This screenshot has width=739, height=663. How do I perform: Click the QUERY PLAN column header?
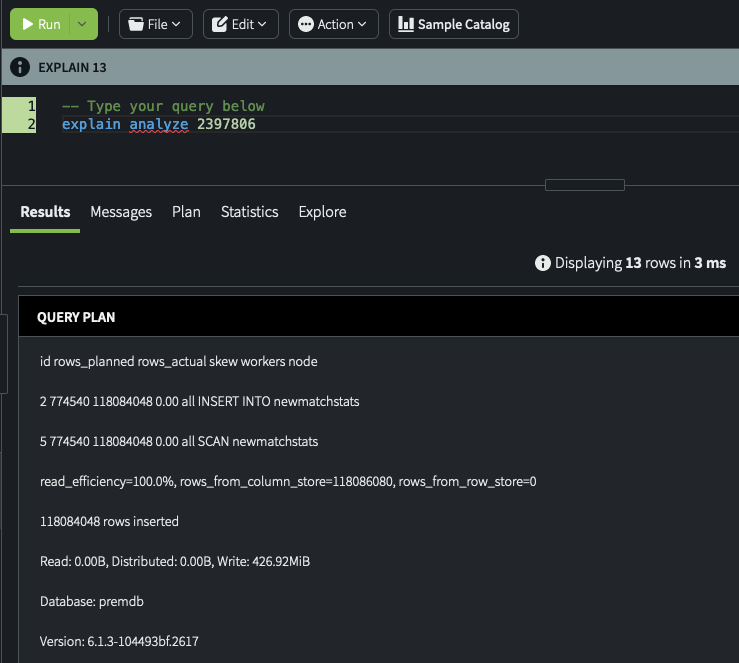[x=76, y=317]
